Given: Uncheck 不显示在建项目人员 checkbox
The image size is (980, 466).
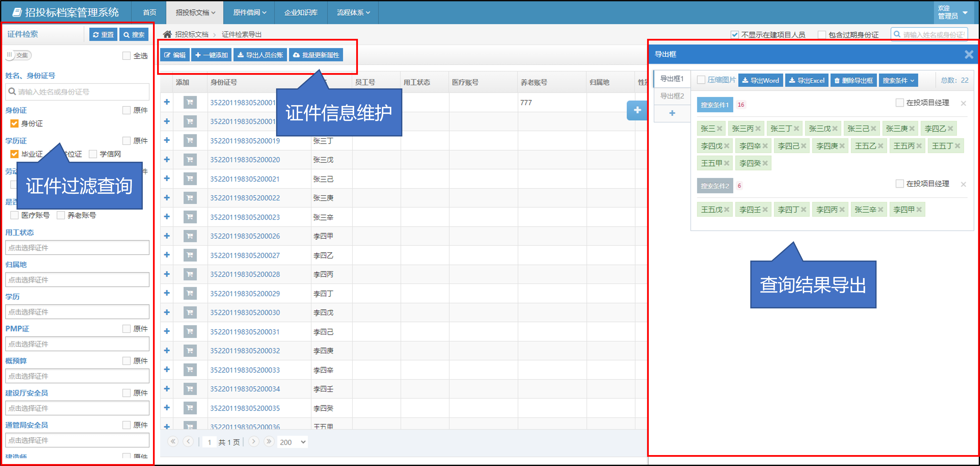Looking at the screenshot, I should 735,35.
